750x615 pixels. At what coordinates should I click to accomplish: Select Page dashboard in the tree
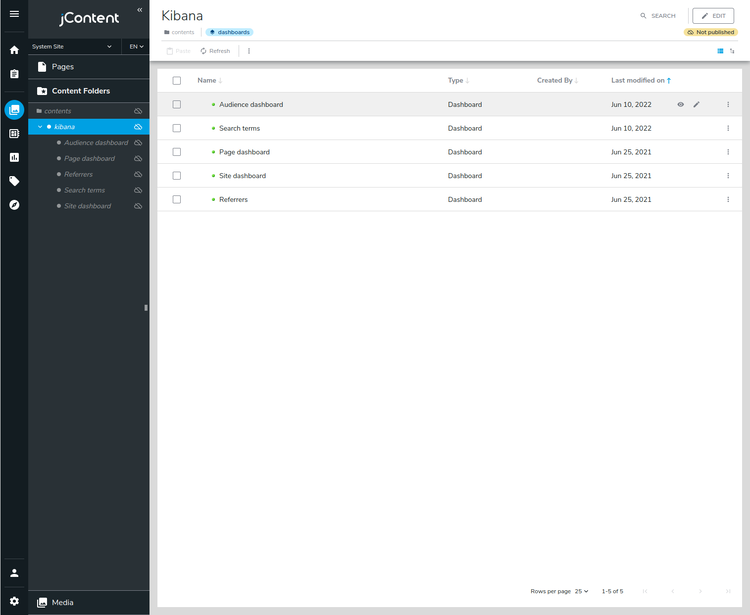tap(89, 158)
